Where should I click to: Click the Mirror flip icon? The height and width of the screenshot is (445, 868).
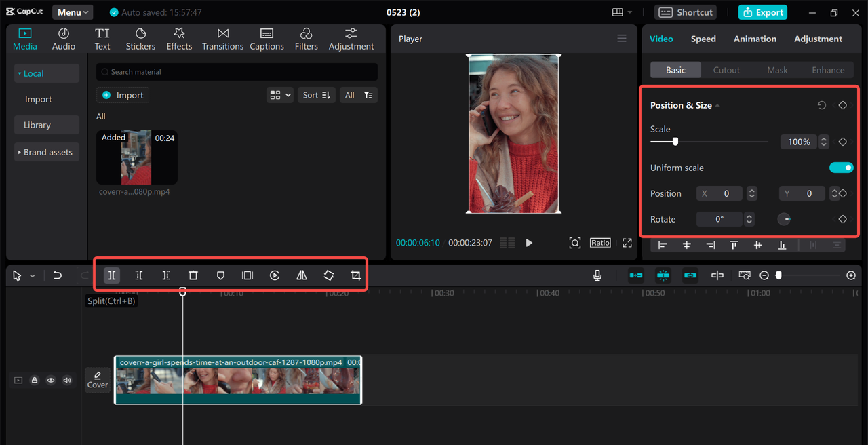coord(302,275)
